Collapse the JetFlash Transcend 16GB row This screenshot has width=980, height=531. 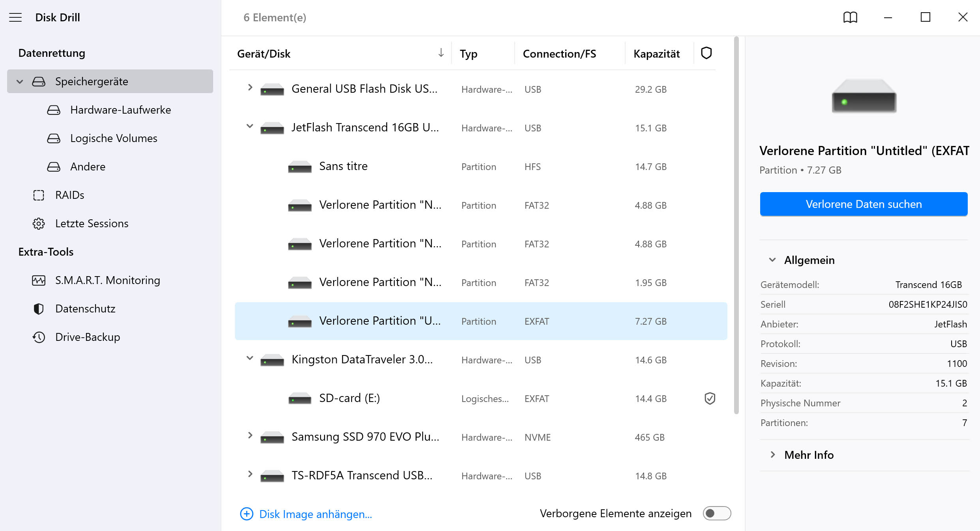click(x=249, y=126)
